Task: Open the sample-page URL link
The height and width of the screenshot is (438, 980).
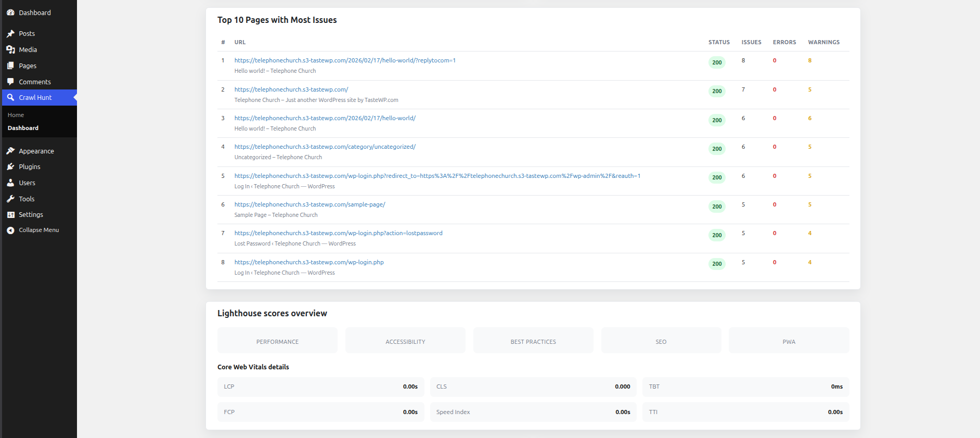Action: [310, 204]
